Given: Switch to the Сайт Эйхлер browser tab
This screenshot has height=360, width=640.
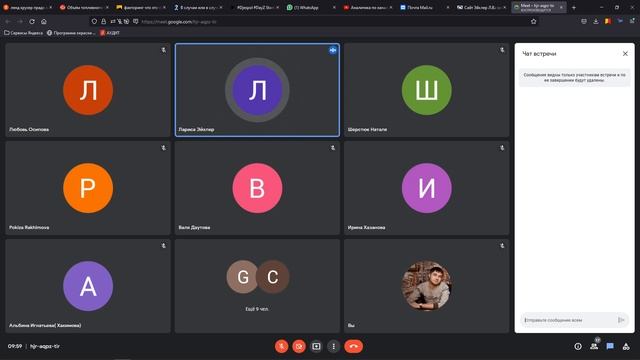Looking at the screenshot, I should (x=481, y=7).
